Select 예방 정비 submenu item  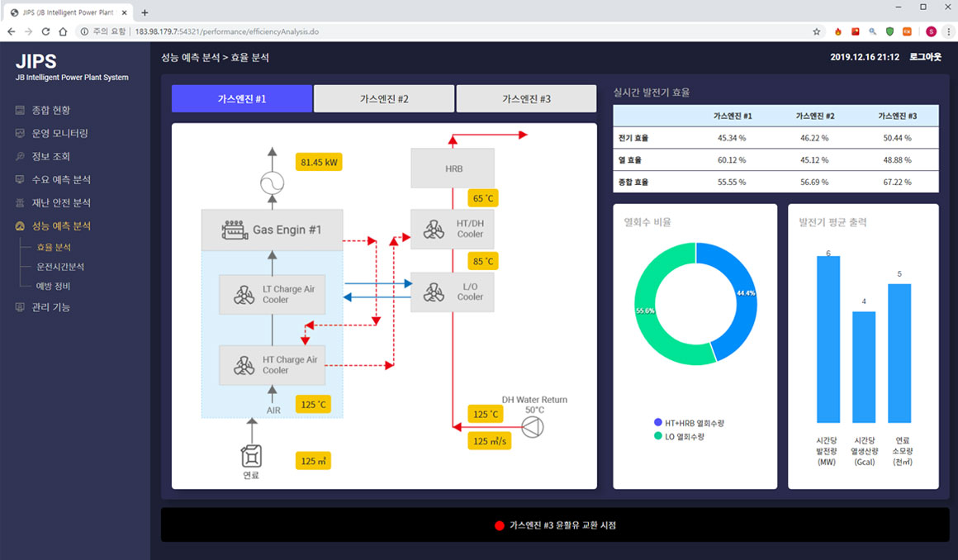[x=53, y=286]
